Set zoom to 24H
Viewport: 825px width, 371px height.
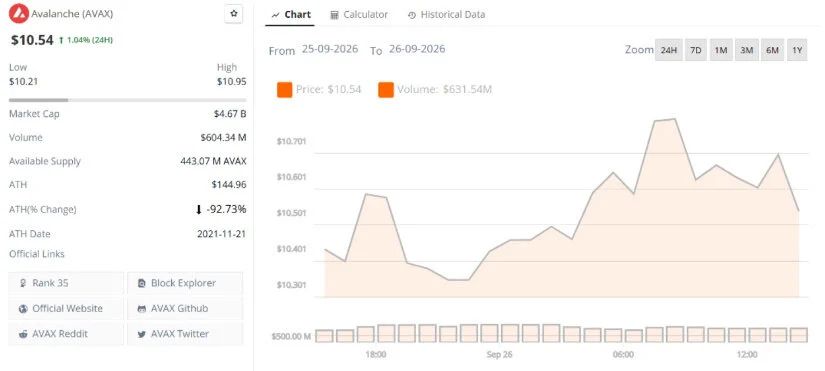668,51
